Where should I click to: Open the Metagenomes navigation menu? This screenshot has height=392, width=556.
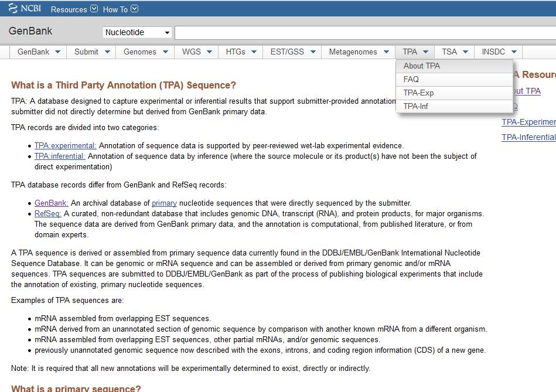[358, 52]
